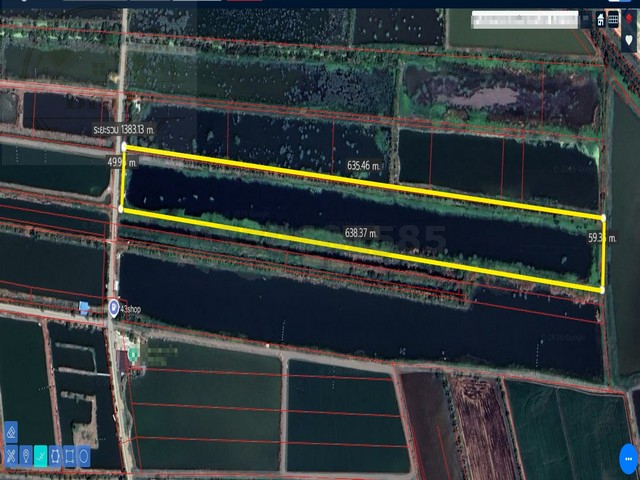The image size is (640, 480).
Task: Click the home icon in top toolbar
Action: (601, 19)
